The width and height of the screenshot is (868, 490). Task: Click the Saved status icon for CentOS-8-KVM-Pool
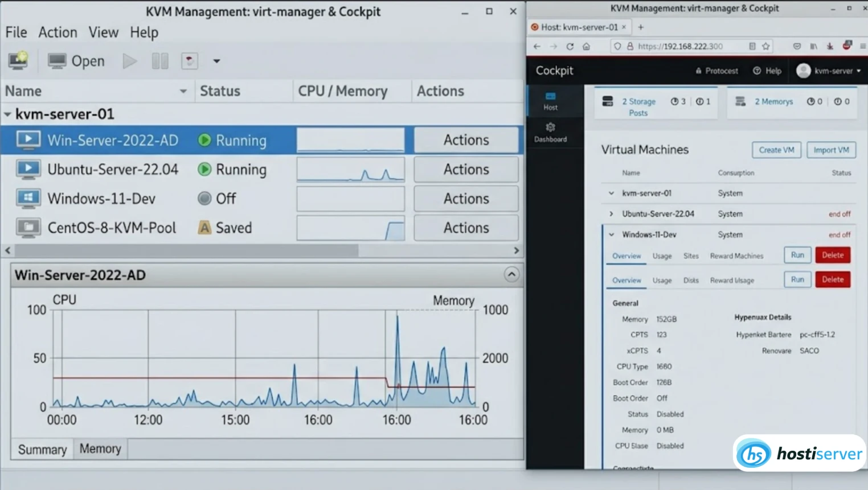204,228
